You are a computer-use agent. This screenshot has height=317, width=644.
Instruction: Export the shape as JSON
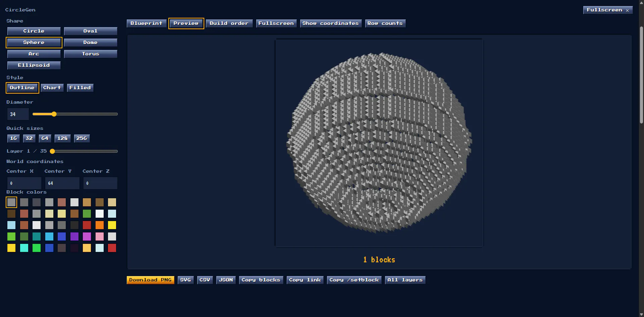(x=226, y=280)
